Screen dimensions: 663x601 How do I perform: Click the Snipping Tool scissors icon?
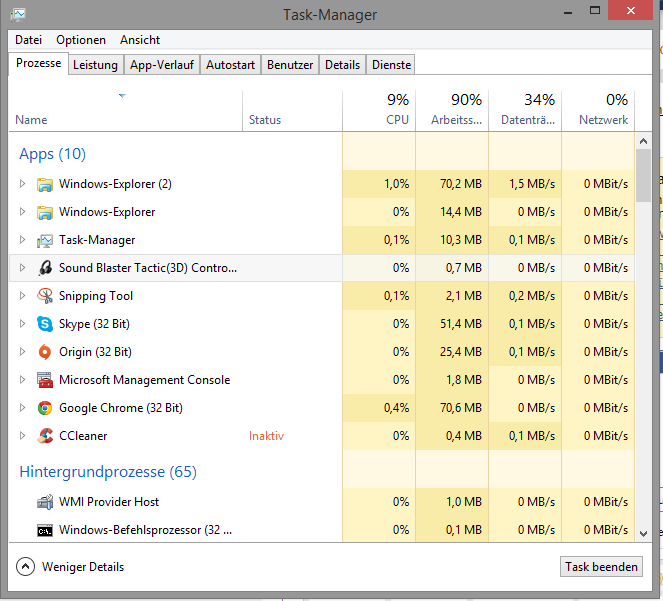pyautogui.click(x=44, y=296)
